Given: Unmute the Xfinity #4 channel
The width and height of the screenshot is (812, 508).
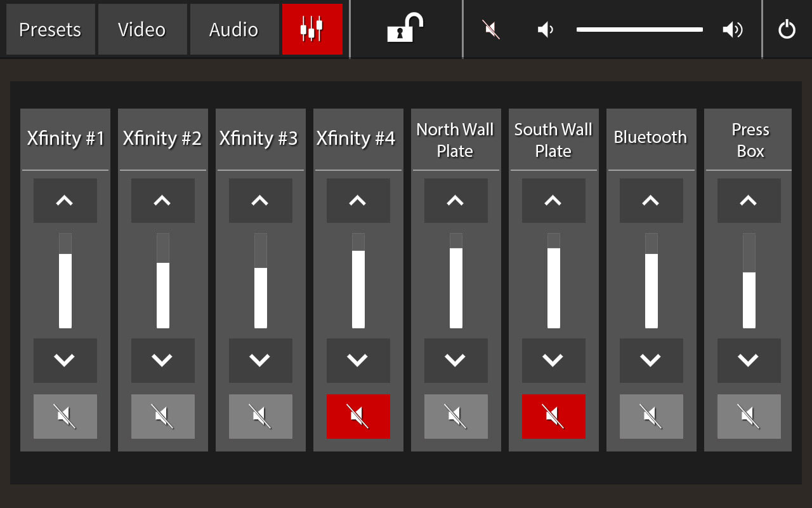Looking at the screenshot, I should point(358,417).
